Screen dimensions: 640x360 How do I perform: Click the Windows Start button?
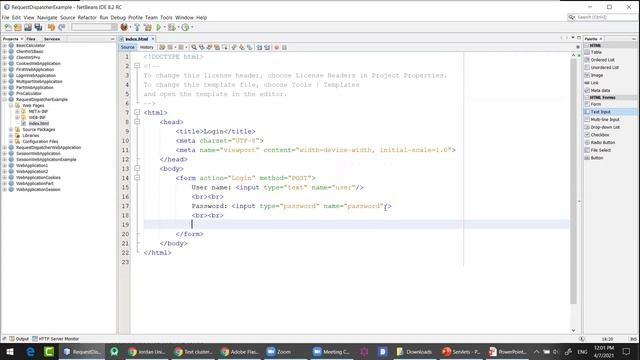tap(10, 351)
